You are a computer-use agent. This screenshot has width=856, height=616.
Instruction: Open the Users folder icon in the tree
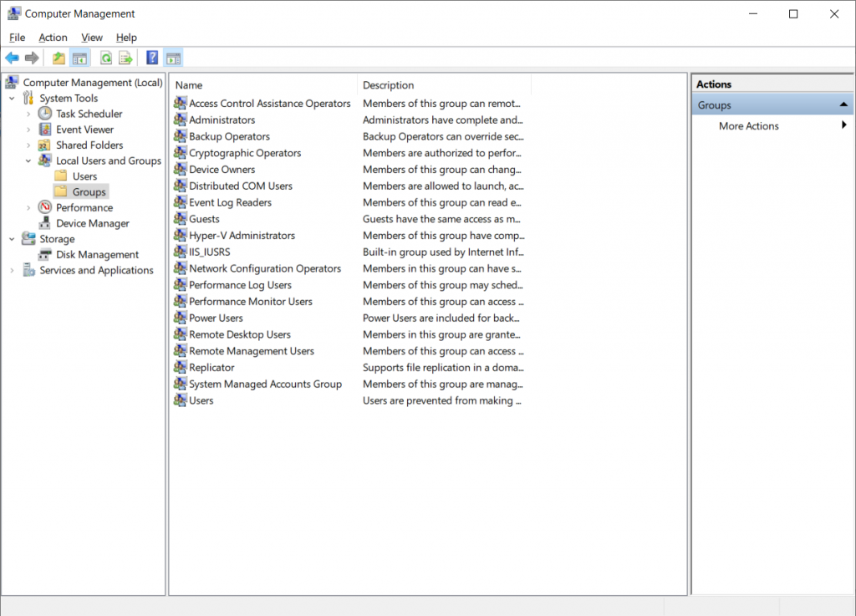61,176
